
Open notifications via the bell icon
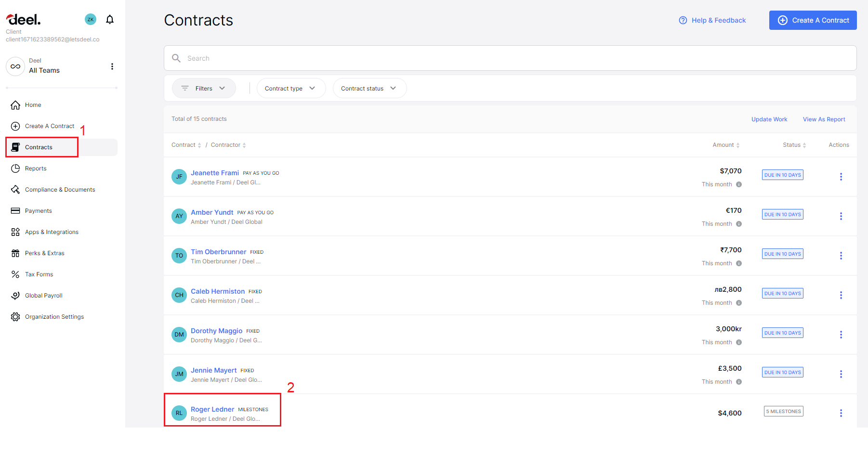coord(110,19)
